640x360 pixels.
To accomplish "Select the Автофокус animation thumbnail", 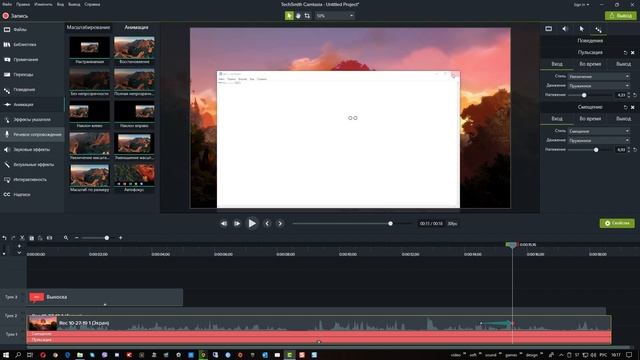I will click(134, 178).
